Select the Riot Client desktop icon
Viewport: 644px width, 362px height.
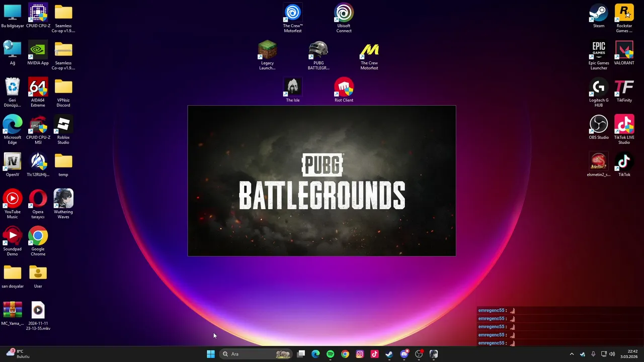pos(344,90)
